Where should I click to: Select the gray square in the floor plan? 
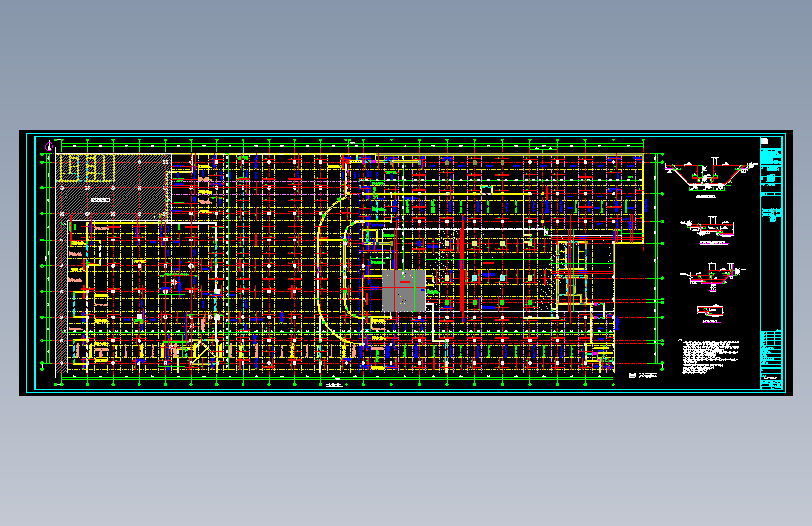[404, 290]
